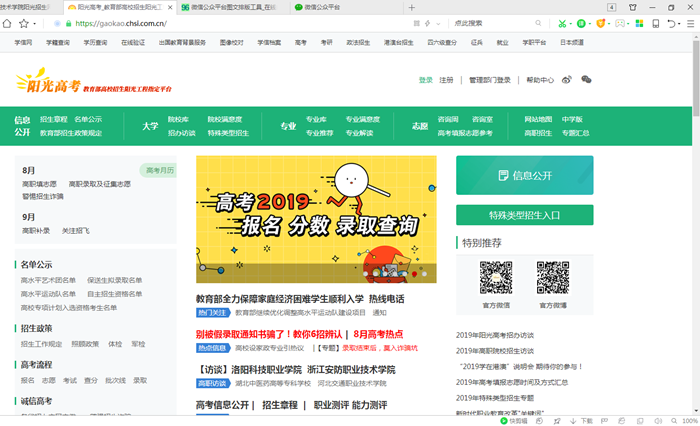Screen dimensions: 700x426
Task: Expand the orange shield dropdown arrow
Action: [x=609, y=24]
